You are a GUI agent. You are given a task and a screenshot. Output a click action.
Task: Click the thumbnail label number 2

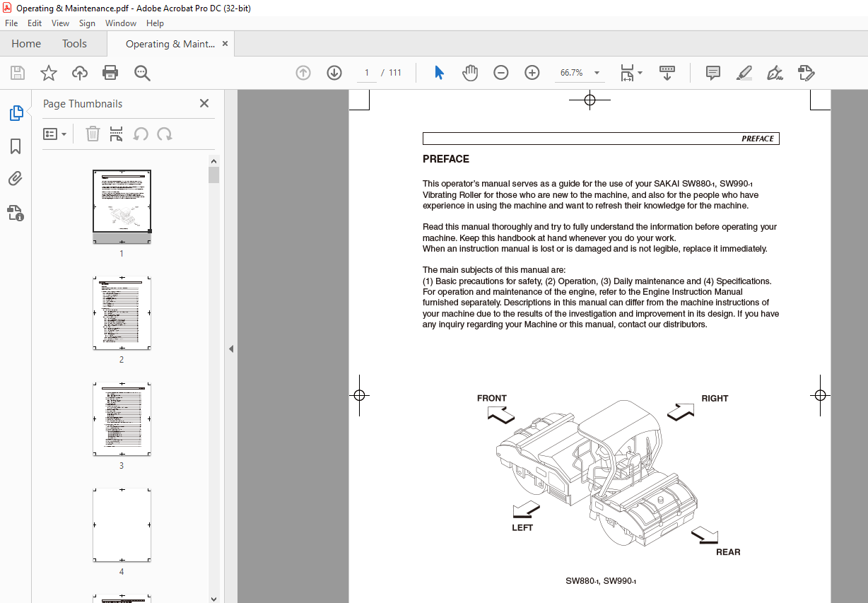(x=122, y=359)
